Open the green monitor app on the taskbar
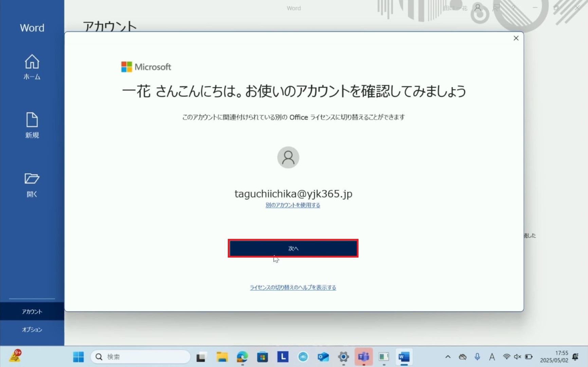This screenshot has width=588, height=367. [384, 357]
